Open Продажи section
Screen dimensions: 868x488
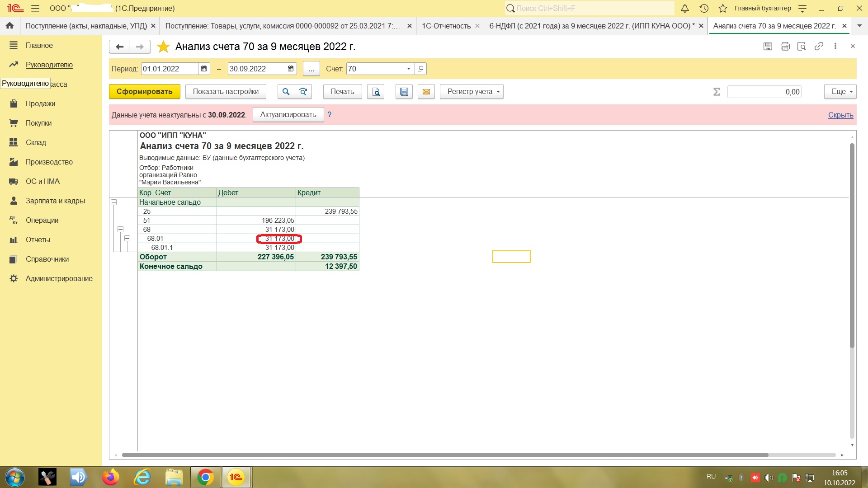(40, 104)
